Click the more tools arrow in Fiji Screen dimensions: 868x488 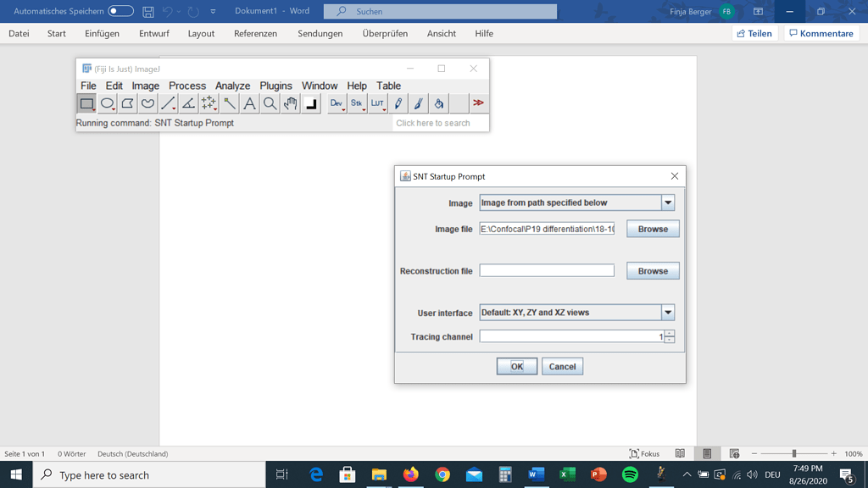[477, 103]
